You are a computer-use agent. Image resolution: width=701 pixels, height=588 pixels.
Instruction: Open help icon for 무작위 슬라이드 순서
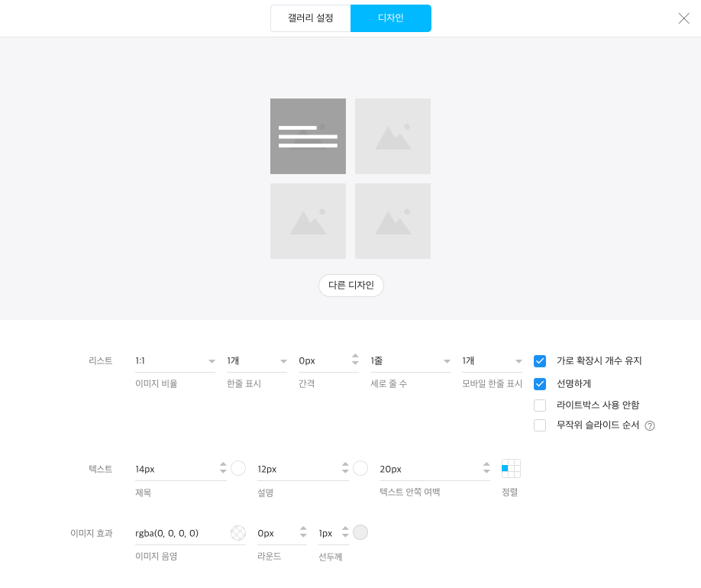(x=650, y=425)
